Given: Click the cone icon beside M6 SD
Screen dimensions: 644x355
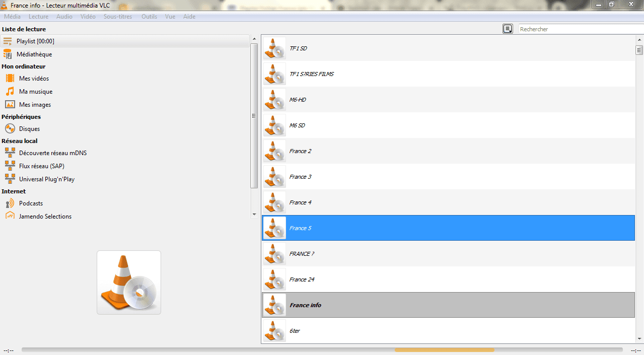Looking at the screenshot, I should tap(274, 125).
